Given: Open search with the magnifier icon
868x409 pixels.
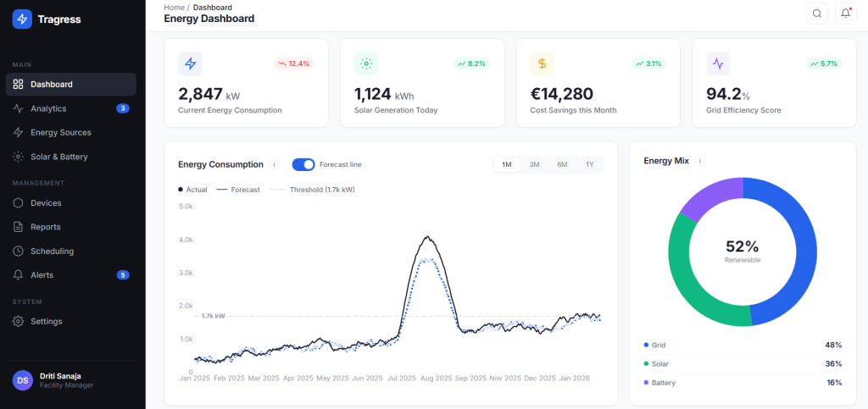Looking at the screenshot, I should point(817,14).
